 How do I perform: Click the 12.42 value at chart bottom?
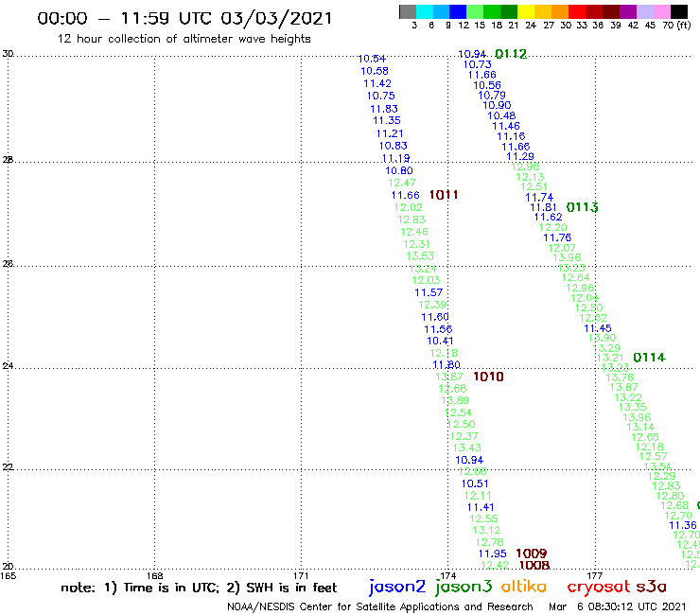(495, 565)
